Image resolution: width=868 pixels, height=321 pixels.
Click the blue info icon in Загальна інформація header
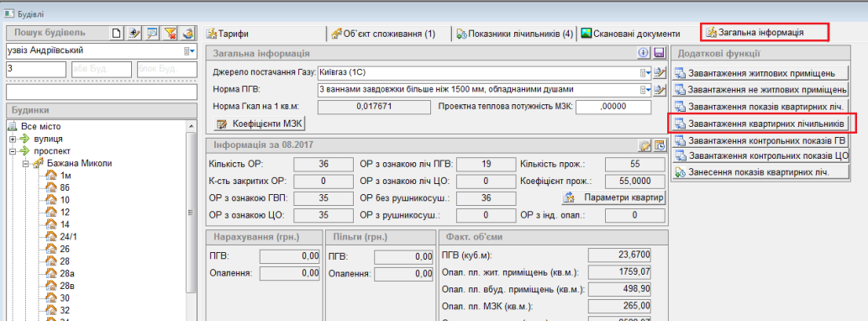pyautogui.click(x=644, y=53)
